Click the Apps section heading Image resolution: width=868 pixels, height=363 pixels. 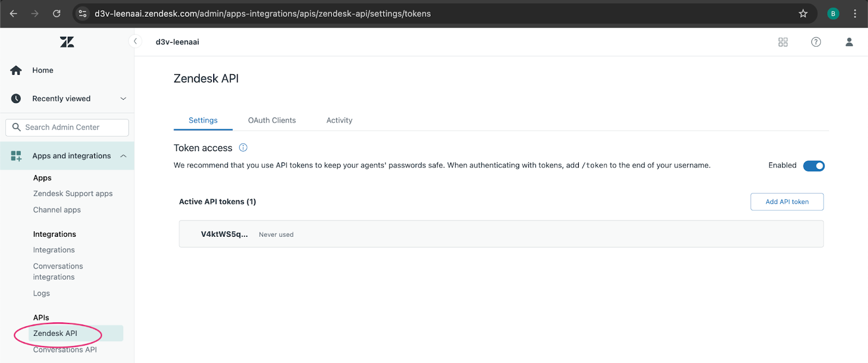click(x=42, y=178)
